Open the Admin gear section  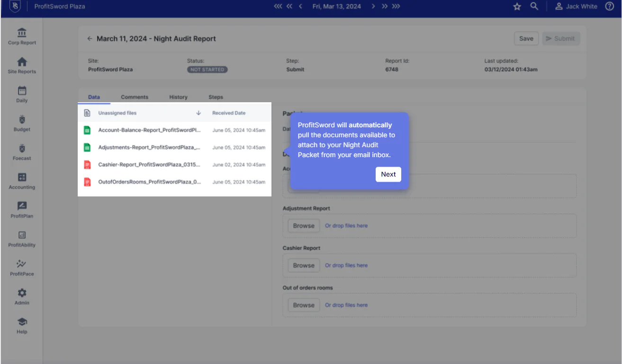(x=22, y=296)
